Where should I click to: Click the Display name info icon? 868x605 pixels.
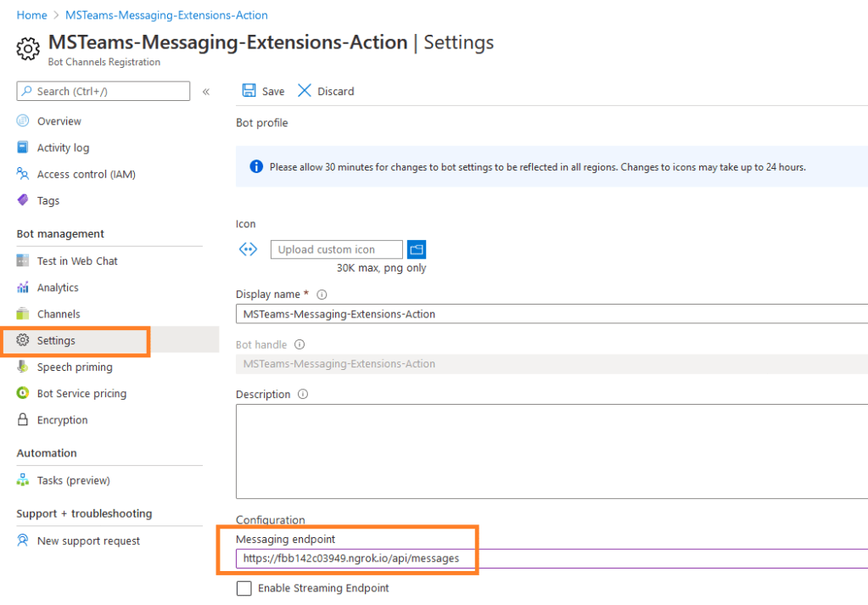coord(322,294)
